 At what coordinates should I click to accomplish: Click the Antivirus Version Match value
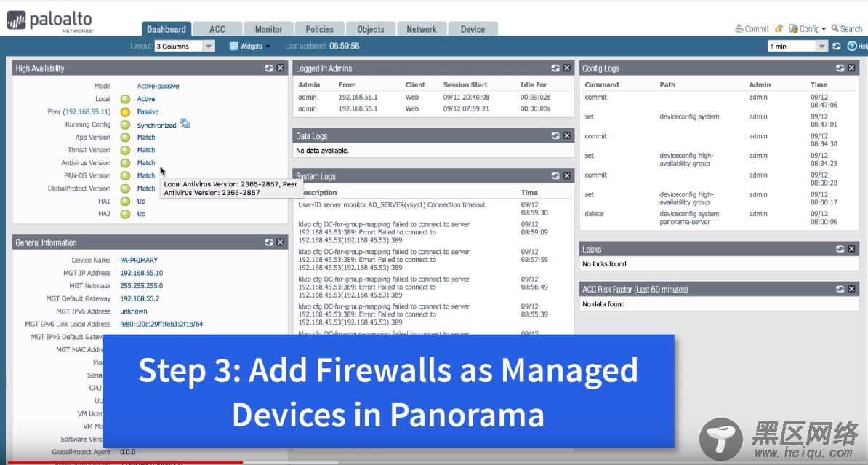tap(146, 163)
